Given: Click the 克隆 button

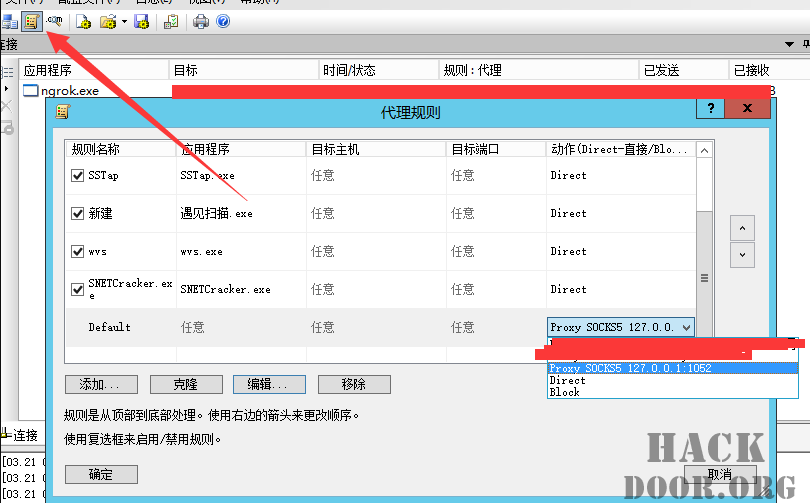Looking at the screenshot, I should pos(186,384).
